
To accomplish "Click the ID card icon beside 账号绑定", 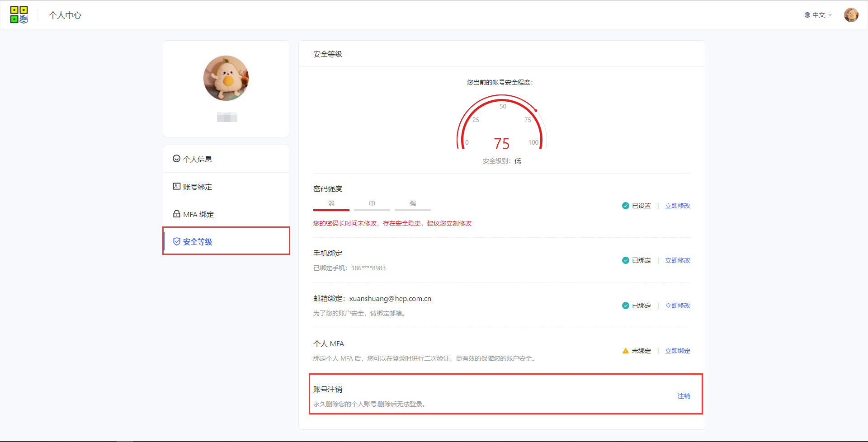I will pos(177,186).
